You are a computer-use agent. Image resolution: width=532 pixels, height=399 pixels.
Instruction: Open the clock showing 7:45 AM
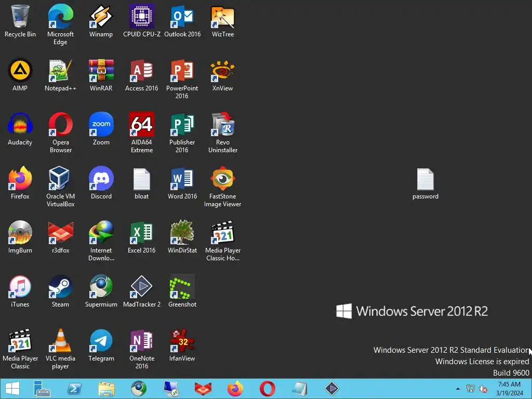click(510, 389)
